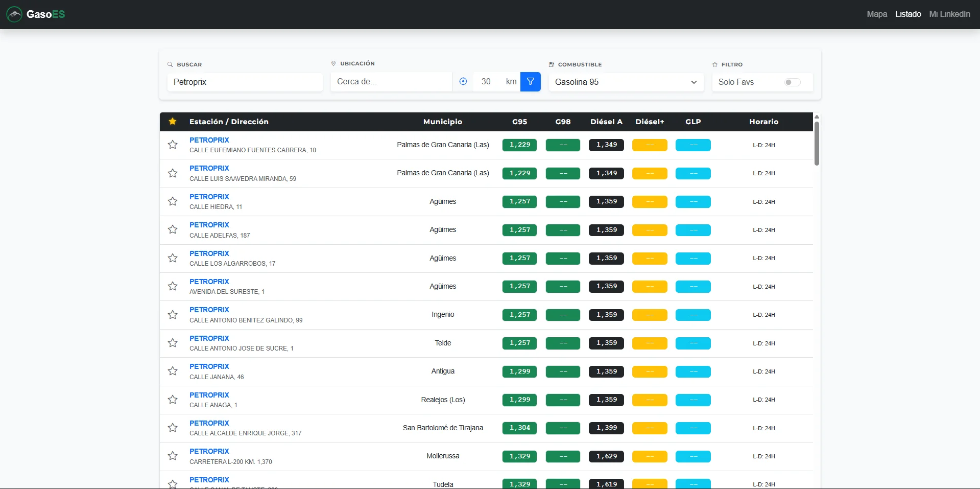Sort by Municipio column header

click(x=443, y=122)
